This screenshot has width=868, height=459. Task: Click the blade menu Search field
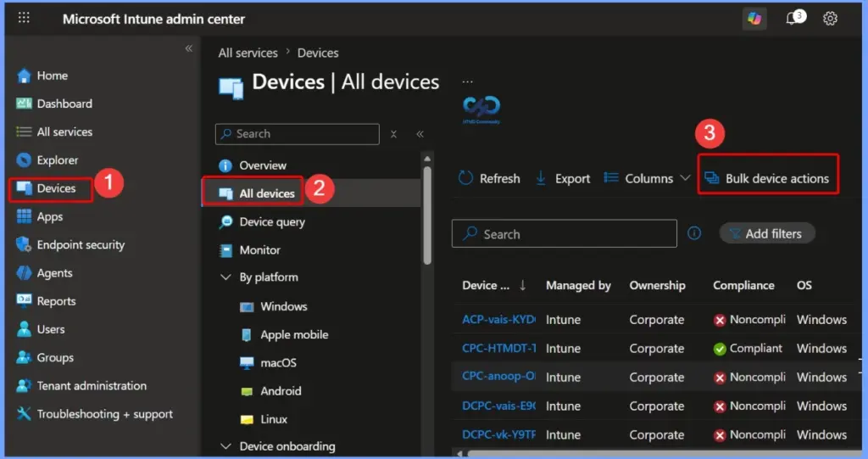pos(298,134)
